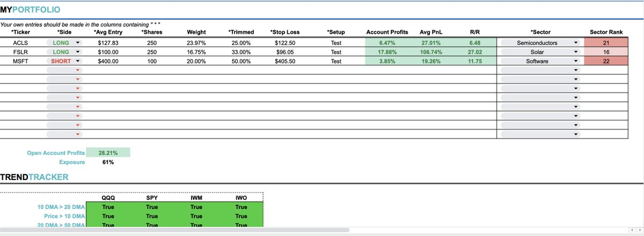The height and width of the screenshot is (236, 644).
Task: Click the SPY column header
Action: (152, 198)
